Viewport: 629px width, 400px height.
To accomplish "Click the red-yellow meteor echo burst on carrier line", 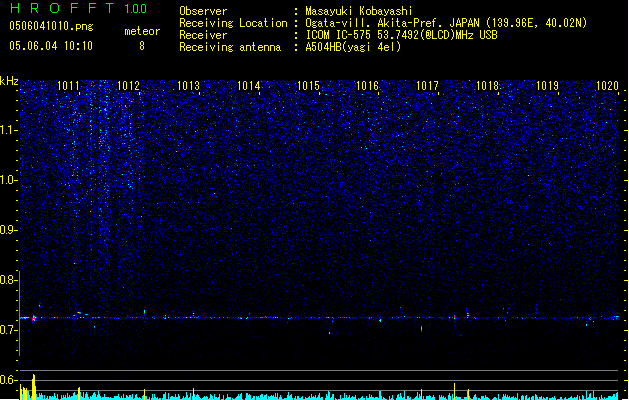I will point(34,319).
